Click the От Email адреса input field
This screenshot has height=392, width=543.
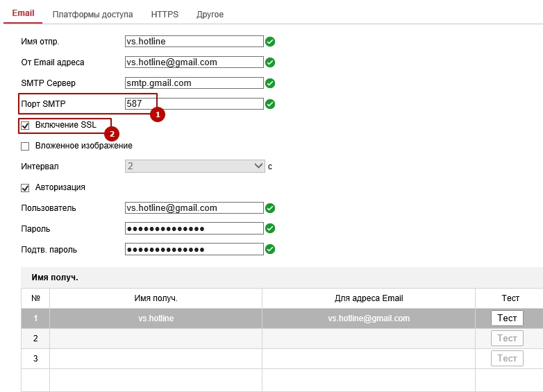pos(194,62)
